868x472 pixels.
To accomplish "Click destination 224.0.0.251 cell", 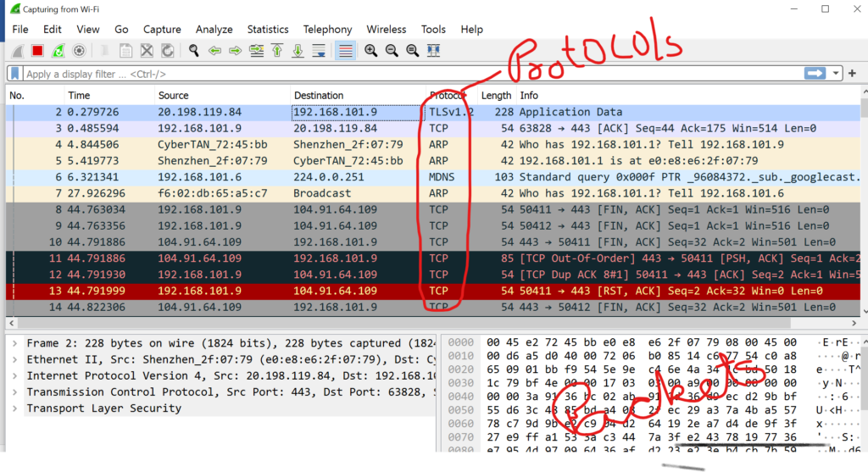I will pyautogui.click(x=329, y=178).
